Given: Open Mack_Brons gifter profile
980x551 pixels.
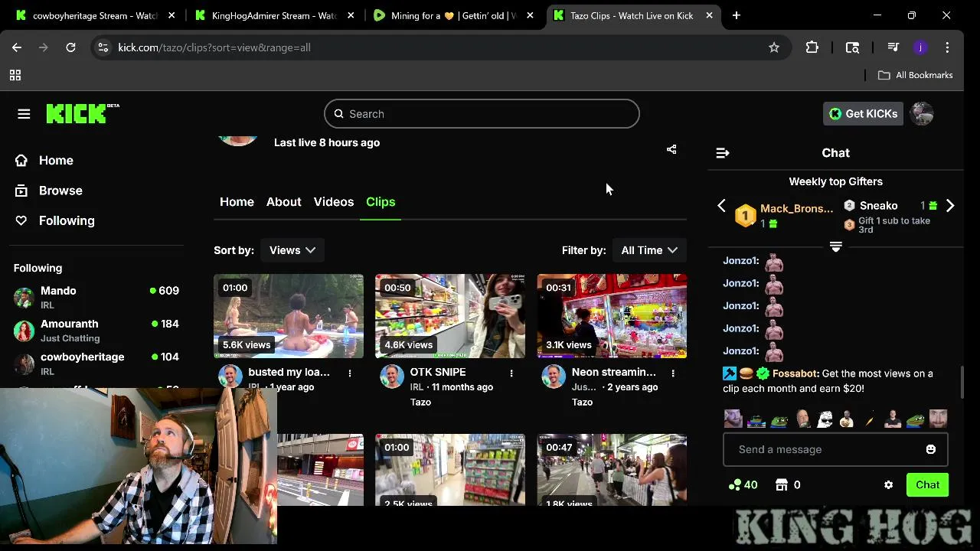Looking at the screenshot, I should (x=796, y=208).
